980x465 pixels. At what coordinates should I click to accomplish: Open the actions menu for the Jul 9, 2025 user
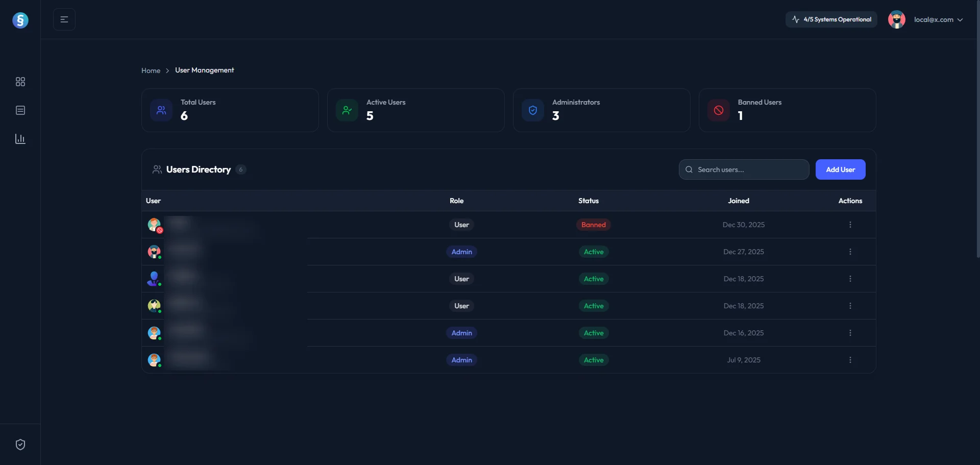(850, 360)
